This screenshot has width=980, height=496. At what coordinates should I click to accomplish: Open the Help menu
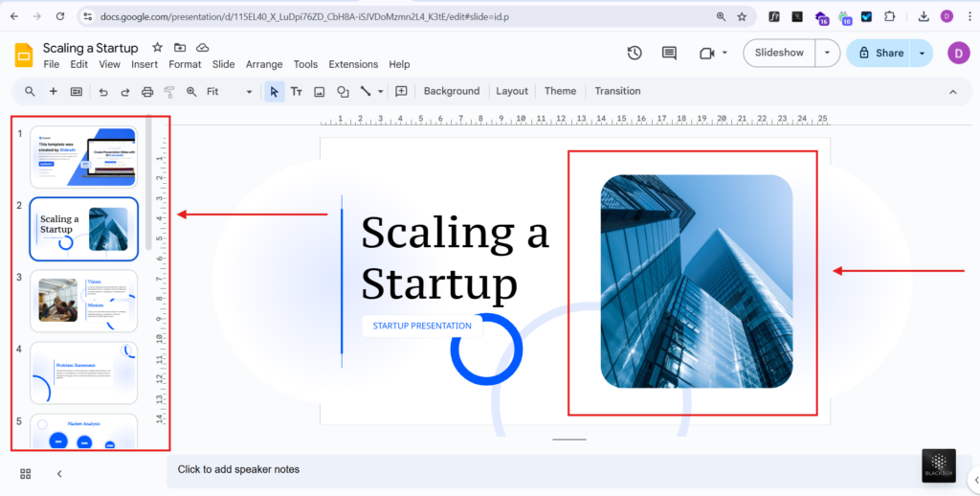399,64
